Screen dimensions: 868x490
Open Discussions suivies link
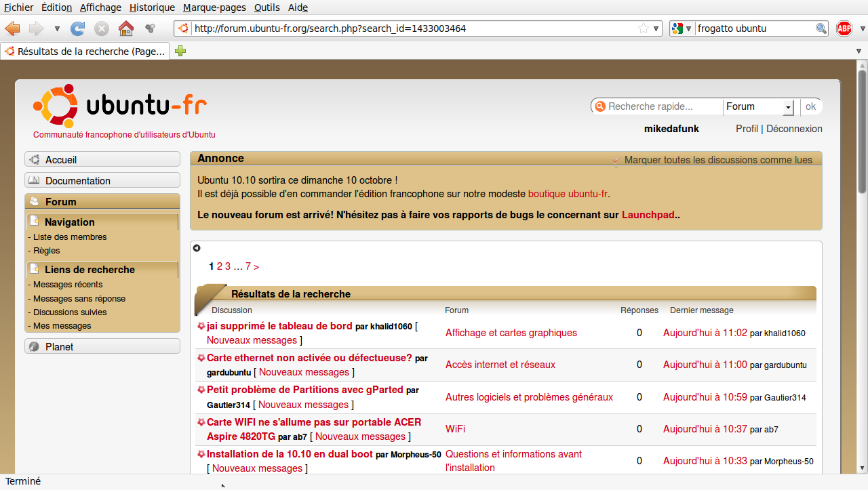tap(70, 312)
